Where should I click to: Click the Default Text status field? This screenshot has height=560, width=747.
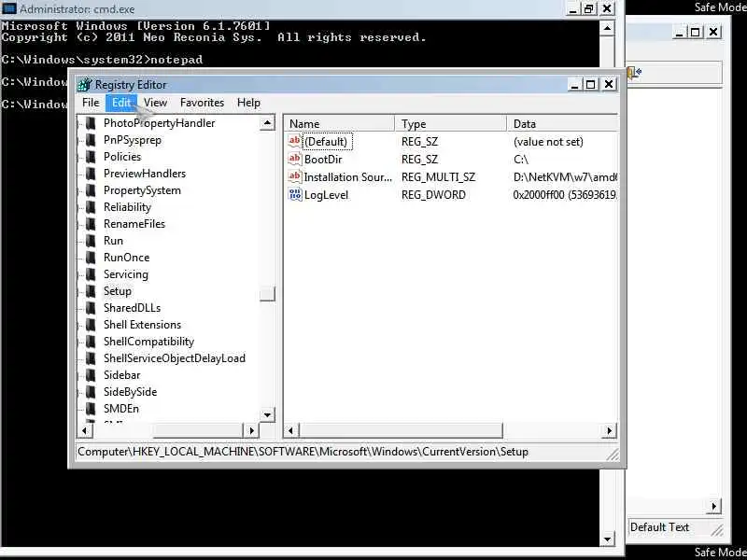659,527
